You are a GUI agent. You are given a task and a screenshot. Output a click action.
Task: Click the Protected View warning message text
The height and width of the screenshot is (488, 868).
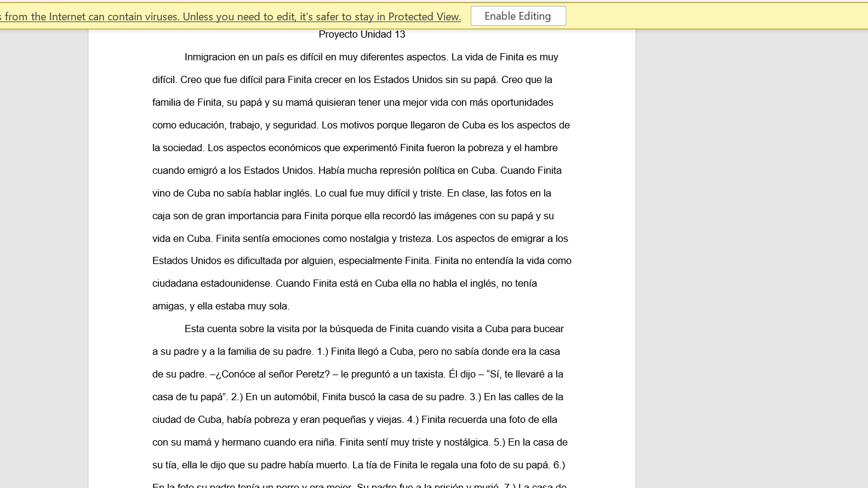(231, 17)
